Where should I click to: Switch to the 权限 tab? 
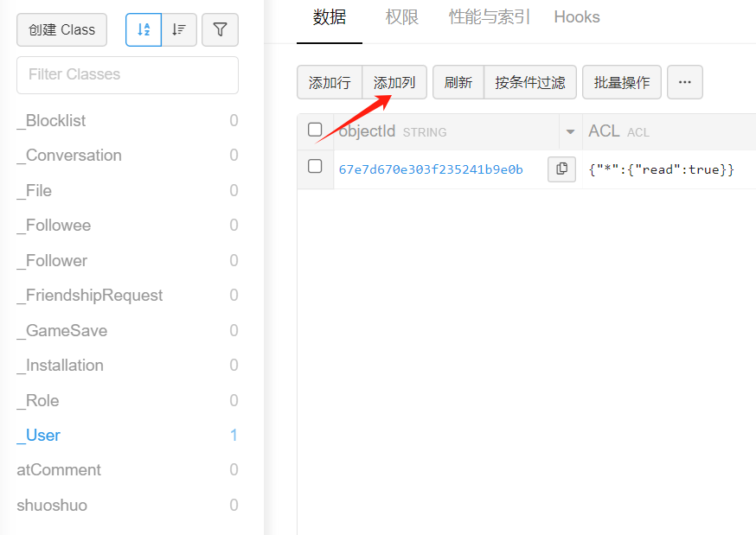pos(402,17)
